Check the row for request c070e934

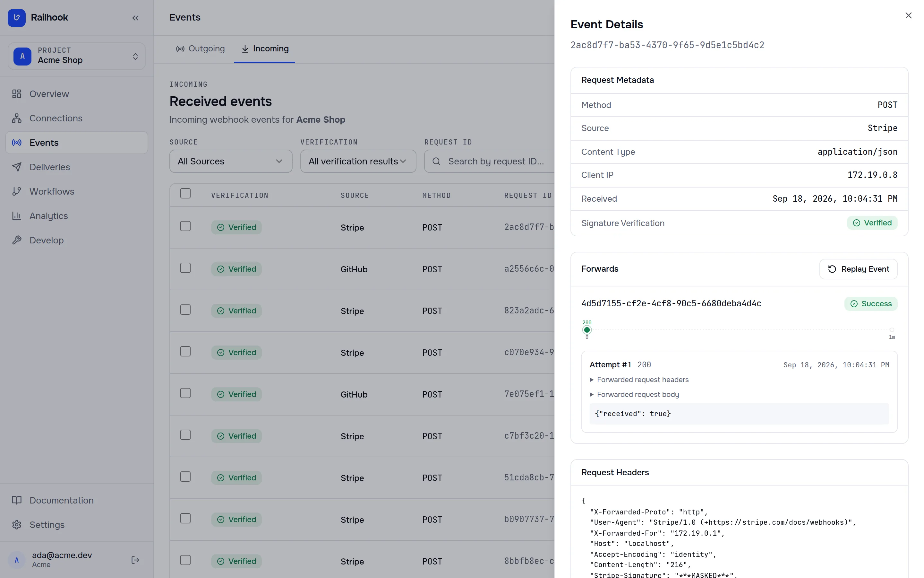(x=185, y=351)
